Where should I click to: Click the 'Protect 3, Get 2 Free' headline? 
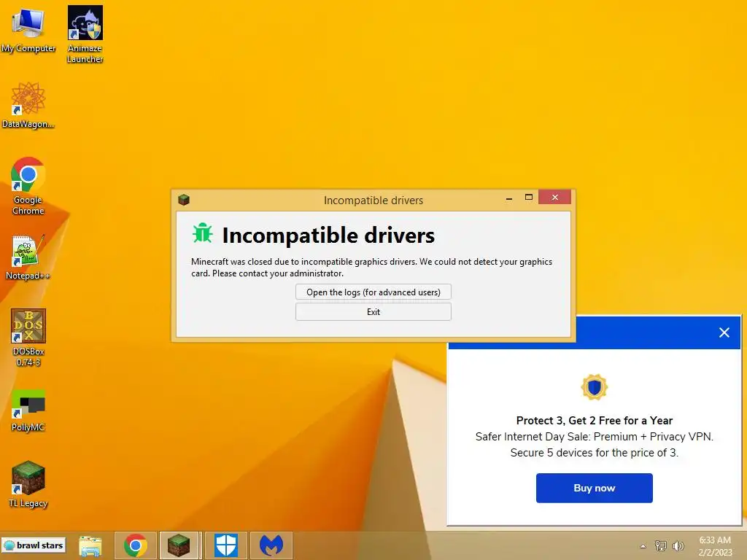pyautogui.click(x=594, y=421)
